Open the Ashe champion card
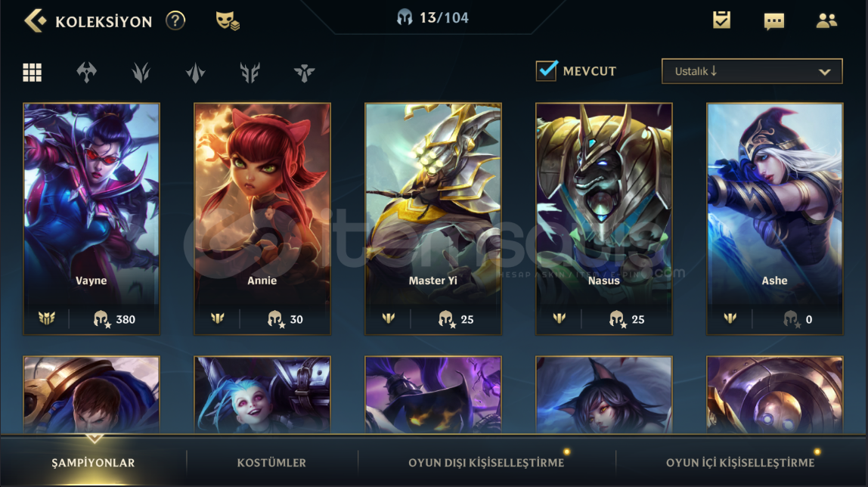Screen dimensions: 868x487 (774, 219)
